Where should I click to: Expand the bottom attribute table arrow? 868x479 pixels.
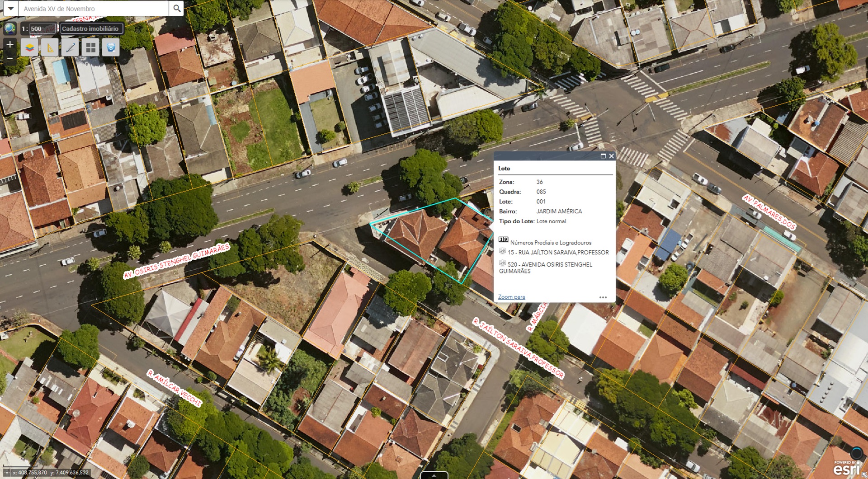pos(434,475)
